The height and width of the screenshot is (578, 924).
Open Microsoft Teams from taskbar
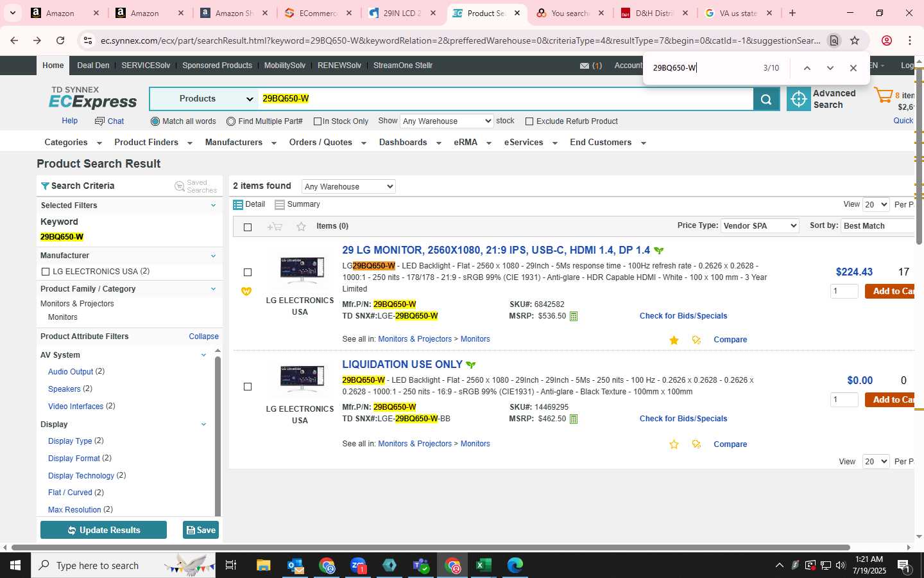click(x=421, y=565)
